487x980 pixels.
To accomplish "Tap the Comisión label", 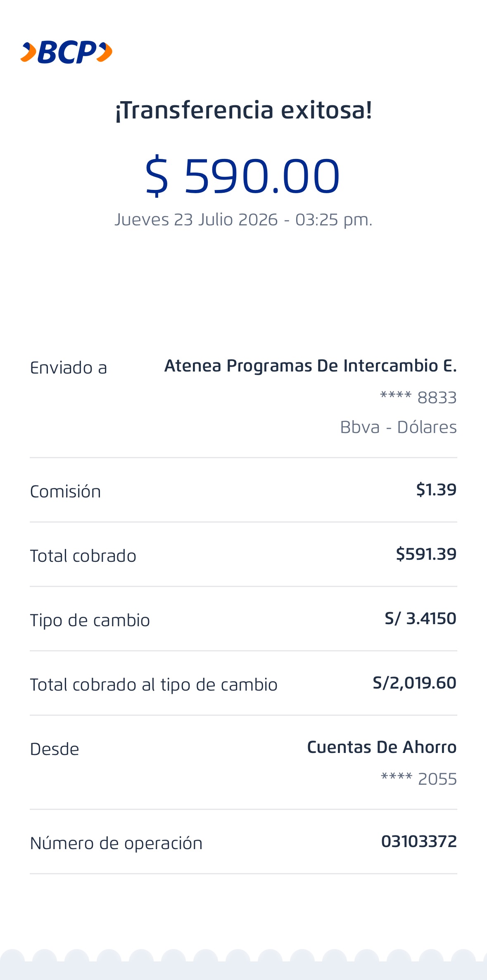I will point(66,491).
